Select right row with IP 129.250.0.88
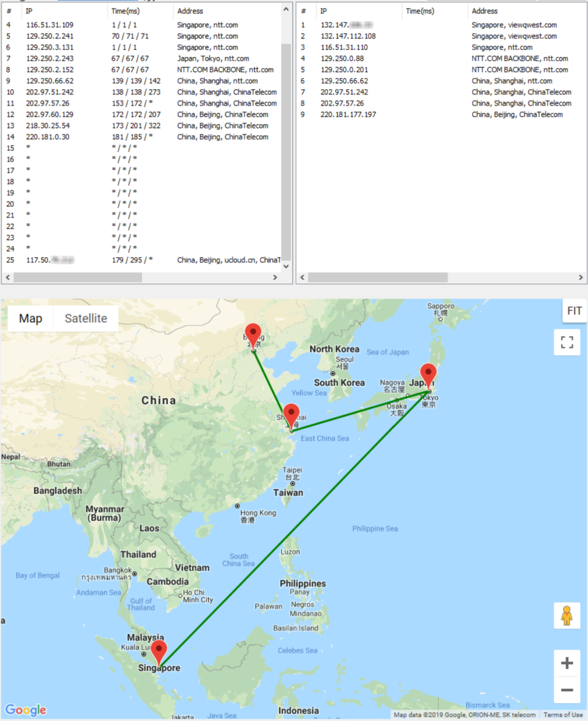Viewport: 588px width, 721px height. 441,59
